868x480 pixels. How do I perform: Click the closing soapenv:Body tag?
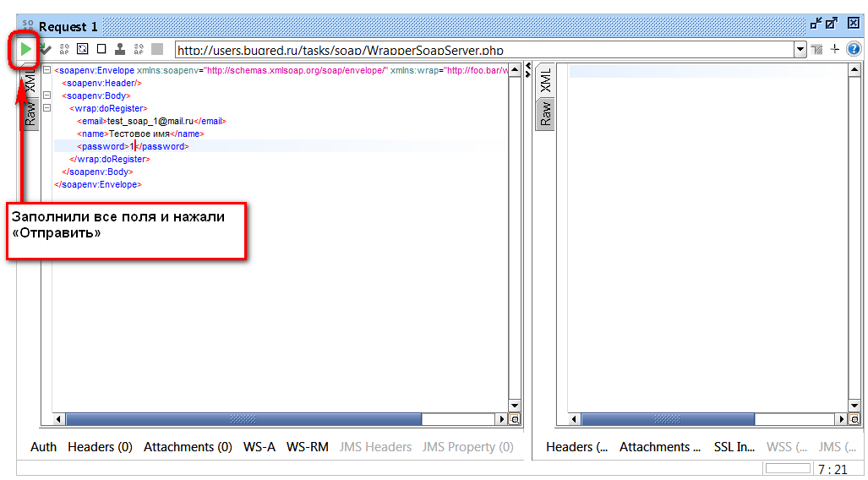[x=97, y=172]
